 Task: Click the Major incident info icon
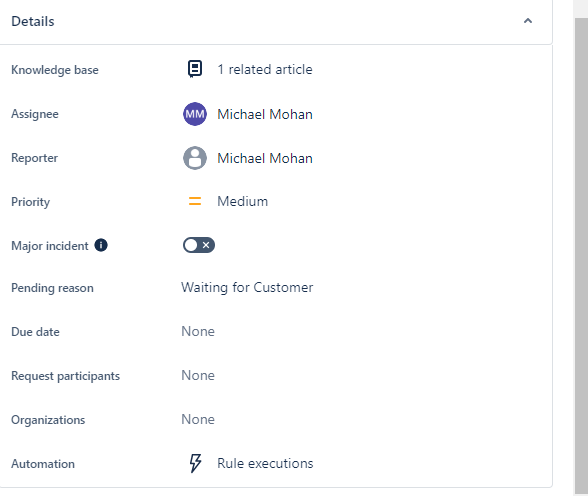point(101,245)
